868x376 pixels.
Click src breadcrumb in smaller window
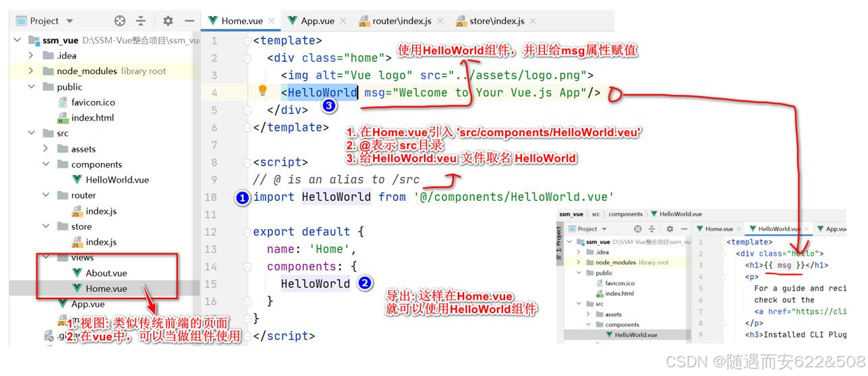point(596,214)
